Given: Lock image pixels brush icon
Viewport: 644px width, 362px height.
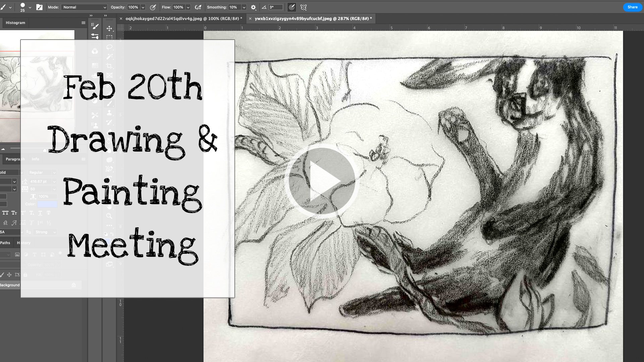Looking at the screenshot, I should 2,275.
